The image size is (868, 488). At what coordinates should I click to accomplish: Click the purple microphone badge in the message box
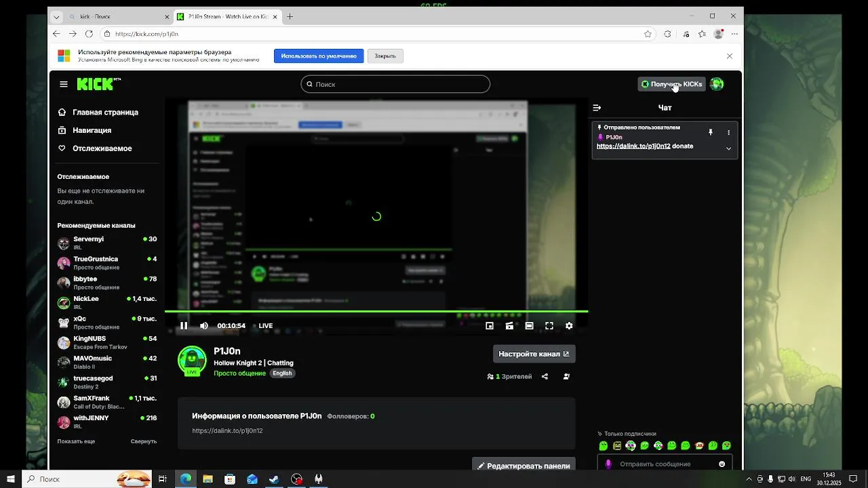pyautogui.click(x=608, y=464)
